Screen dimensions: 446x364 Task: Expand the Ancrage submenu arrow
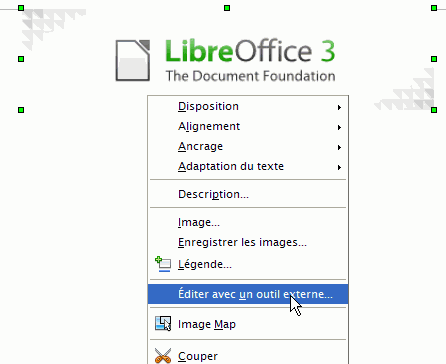click(339, 147)
